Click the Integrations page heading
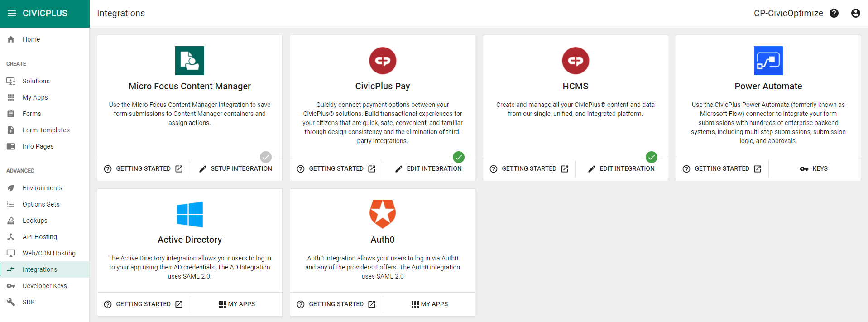 tap(121, 13)
